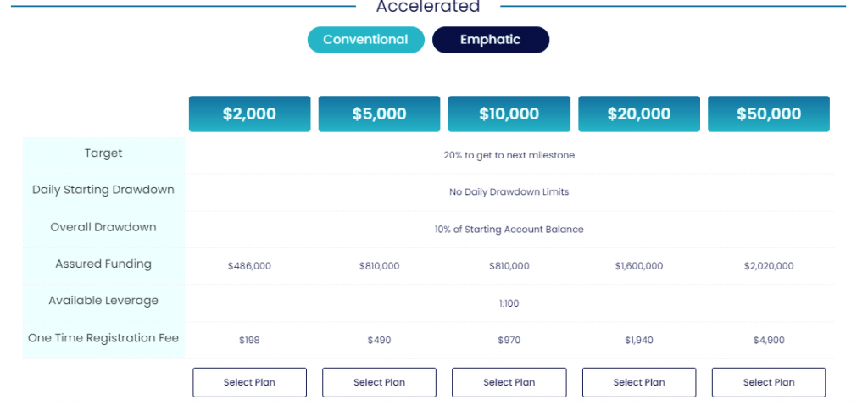Click the Available Leverage row label
868x405 pixels.
[103, 301]
